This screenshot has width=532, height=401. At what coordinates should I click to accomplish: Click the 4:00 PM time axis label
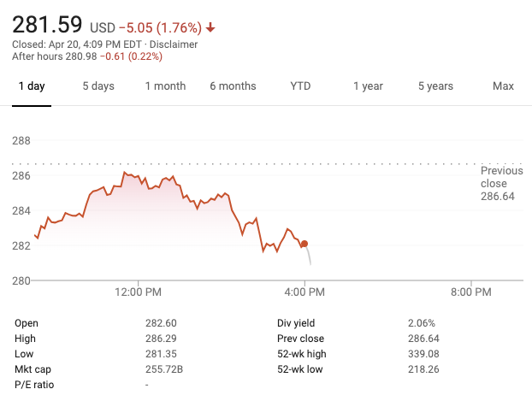coord(304,292)
